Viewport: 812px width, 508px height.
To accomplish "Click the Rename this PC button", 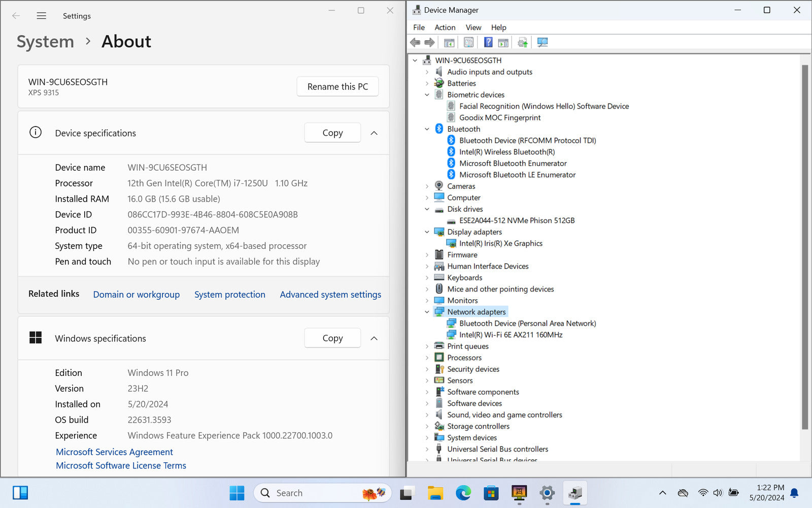I will tap(337, 87).
